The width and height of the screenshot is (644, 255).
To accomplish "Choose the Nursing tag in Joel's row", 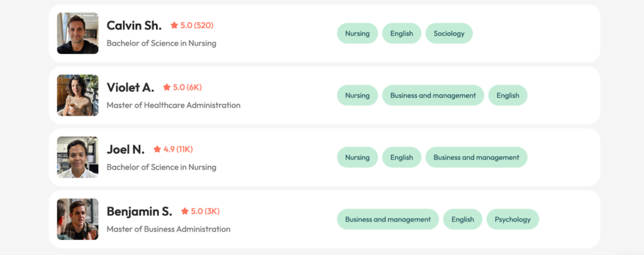I will [357, 157].
